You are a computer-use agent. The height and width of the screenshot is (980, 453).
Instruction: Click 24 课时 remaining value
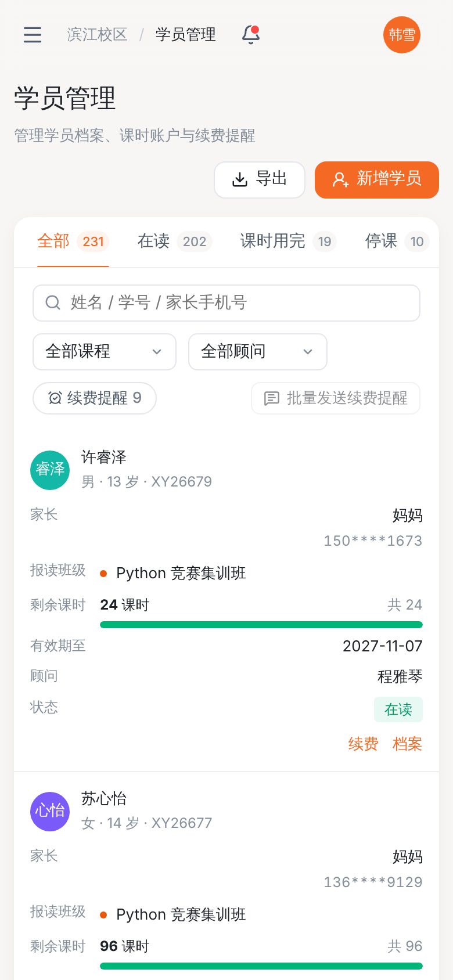(x=125, y=605)
